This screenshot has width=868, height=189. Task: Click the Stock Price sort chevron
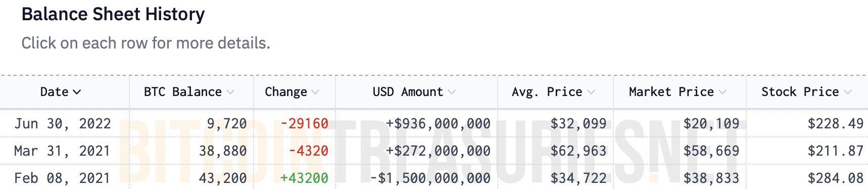click(x=848, y=92)
